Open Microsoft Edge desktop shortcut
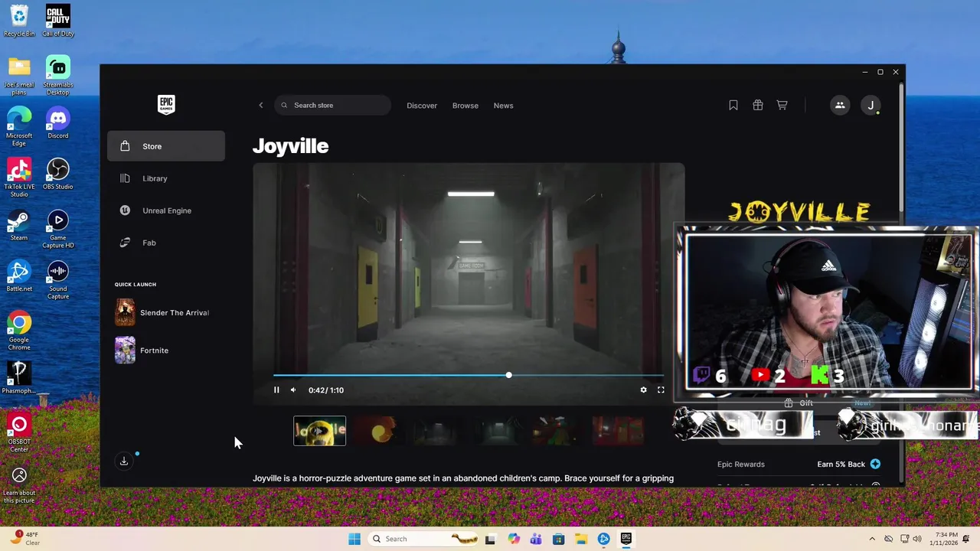980x551 pixels. [x=19, y=127]
